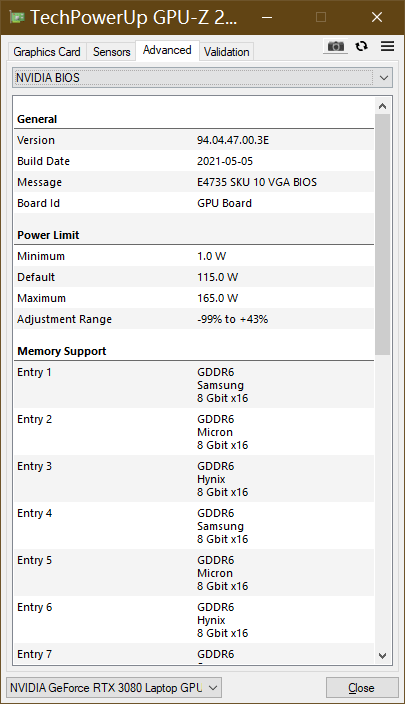This screenshot has width=405, height=704.
Task: Select the Maximum power value 165.0 W
Action: tap(217, 299)
